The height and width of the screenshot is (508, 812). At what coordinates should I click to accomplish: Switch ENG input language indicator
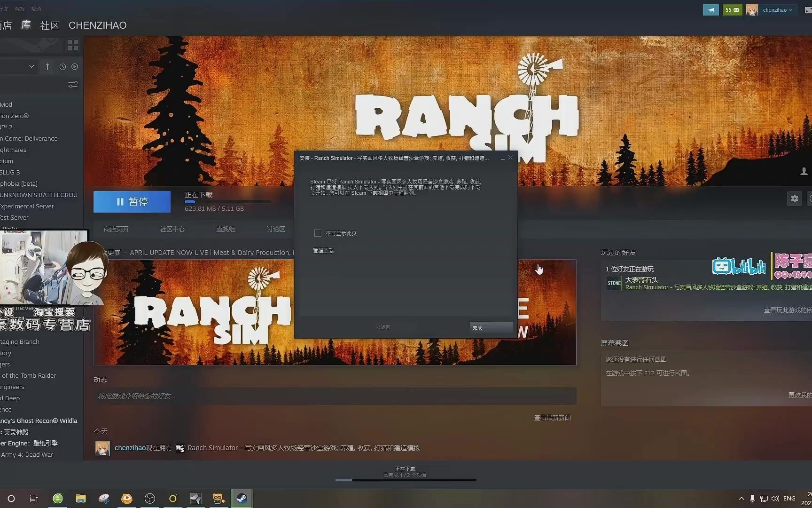click(789, 499)
